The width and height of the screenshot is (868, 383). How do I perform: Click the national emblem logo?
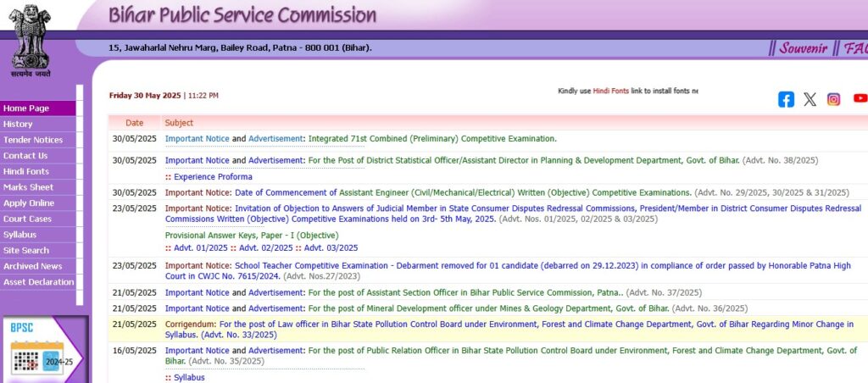coord(31,41)
